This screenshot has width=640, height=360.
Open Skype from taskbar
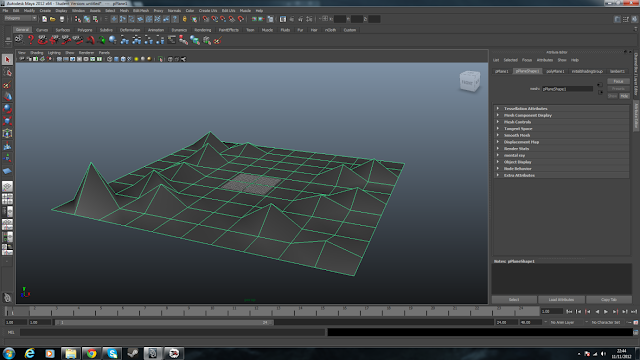click(112, 353)
